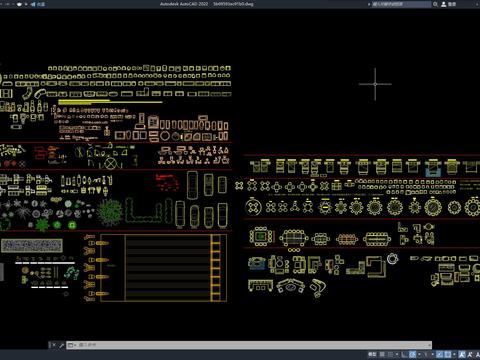Switch to the Model space status button
The width and height of the screenshot is (480, 360).
pos(372,354)
